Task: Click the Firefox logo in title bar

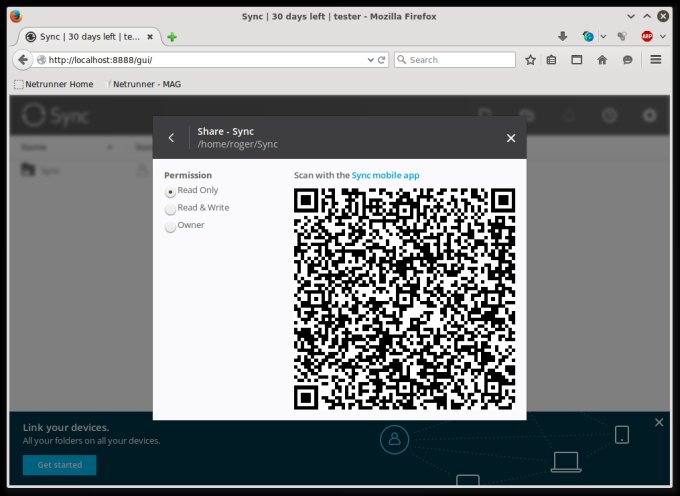Action: pyautogui.click(x=16, y=16)
